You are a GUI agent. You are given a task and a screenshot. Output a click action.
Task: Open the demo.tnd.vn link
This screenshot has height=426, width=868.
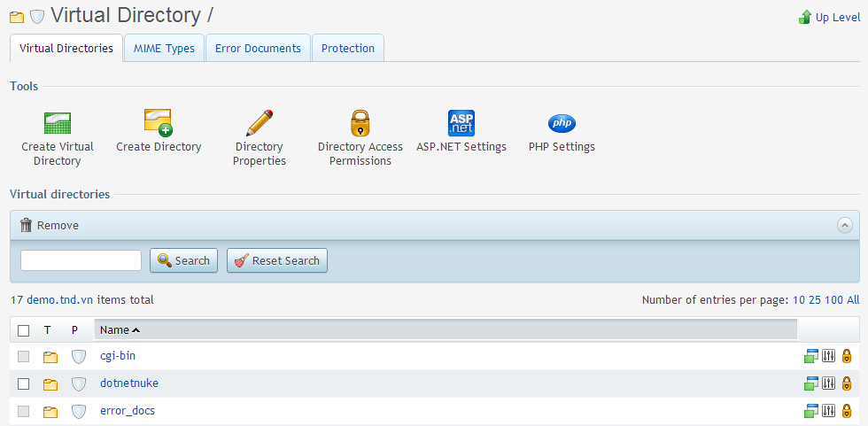point(61,300)
